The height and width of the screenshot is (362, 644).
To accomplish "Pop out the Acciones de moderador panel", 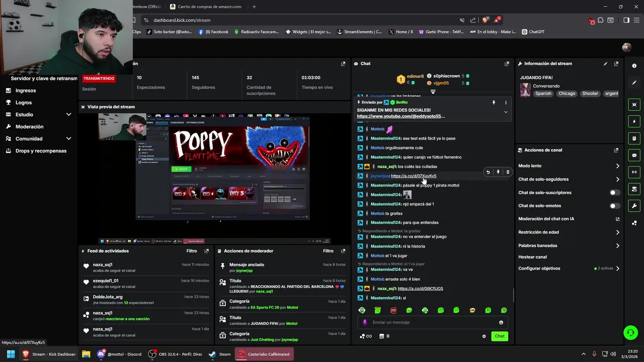I will (343, 251).
